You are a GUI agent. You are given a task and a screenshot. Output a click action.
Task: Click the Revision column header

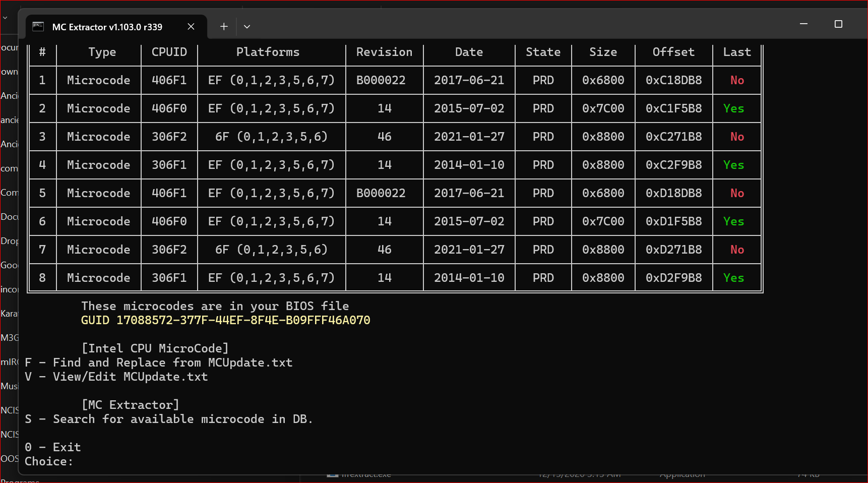click(x=384, y=52)
